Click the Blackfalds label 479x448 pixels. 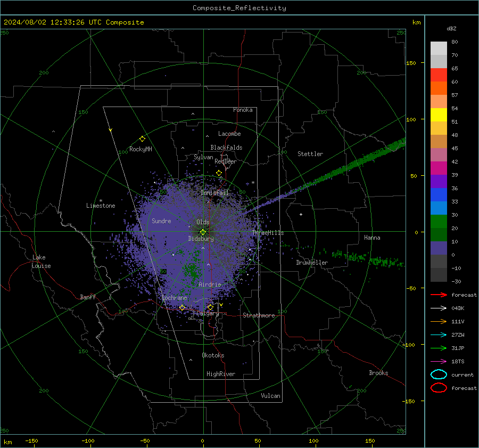[226, 148]
